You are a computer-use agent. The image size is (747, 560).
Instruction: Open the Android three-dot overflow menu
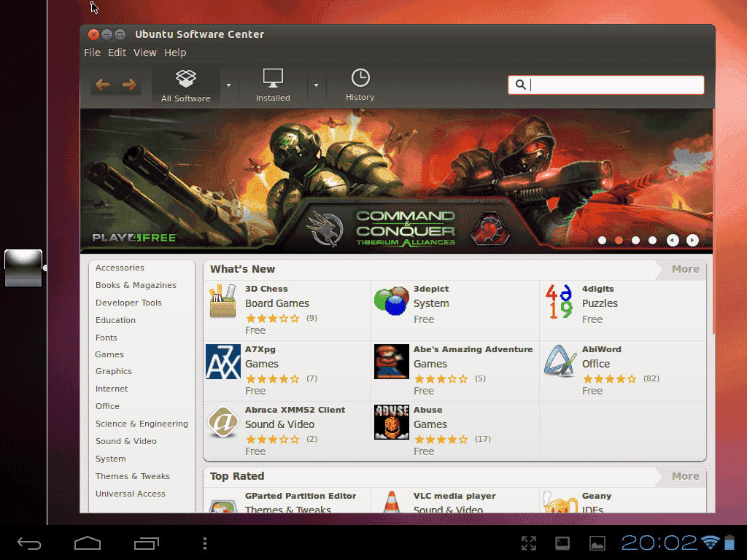tap(205, 543)
